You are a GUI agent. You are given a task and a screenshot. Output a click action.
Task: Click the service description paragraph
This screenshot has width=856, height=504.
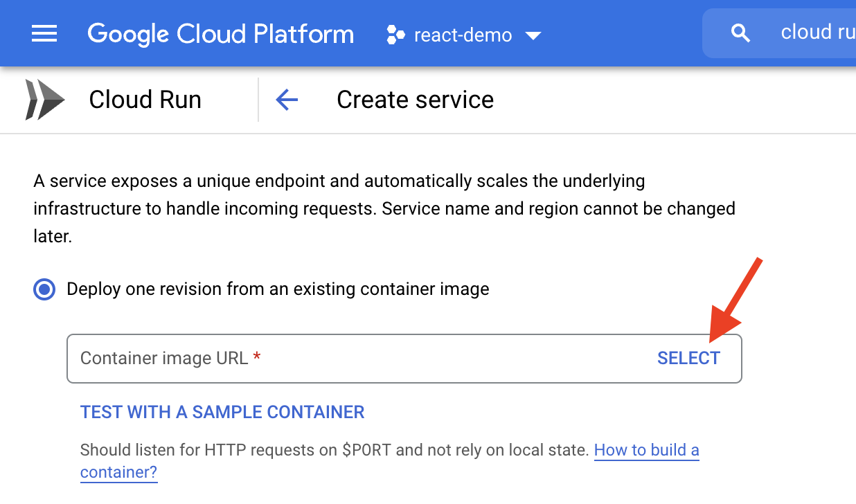[x=384, y=208]
